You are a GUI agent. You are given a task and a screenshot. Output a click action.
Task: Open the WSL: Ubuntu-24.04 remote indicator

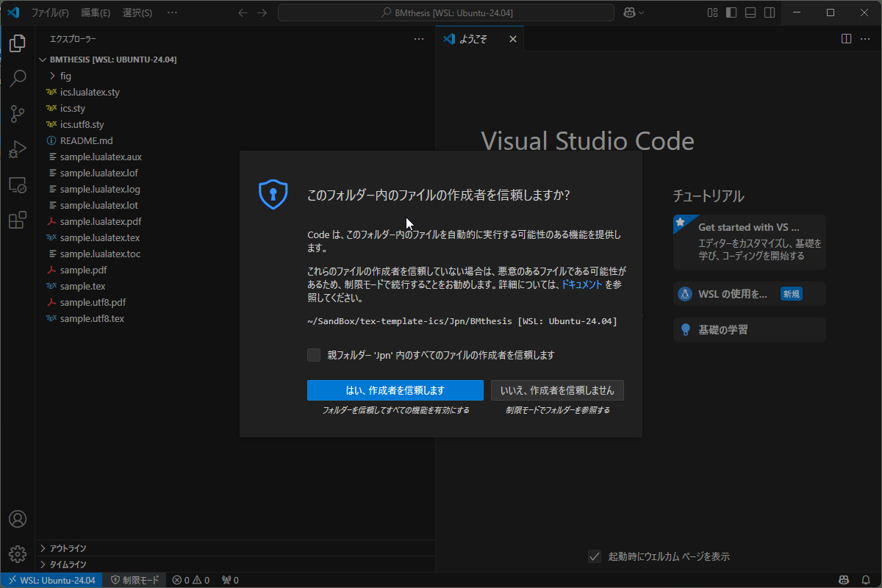(51, 581)
